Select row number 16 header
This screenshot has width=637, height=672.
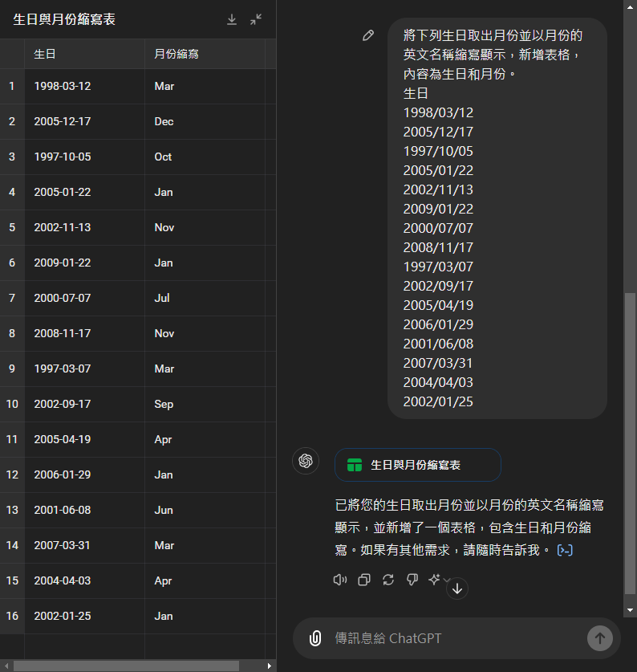coord(12,616)
